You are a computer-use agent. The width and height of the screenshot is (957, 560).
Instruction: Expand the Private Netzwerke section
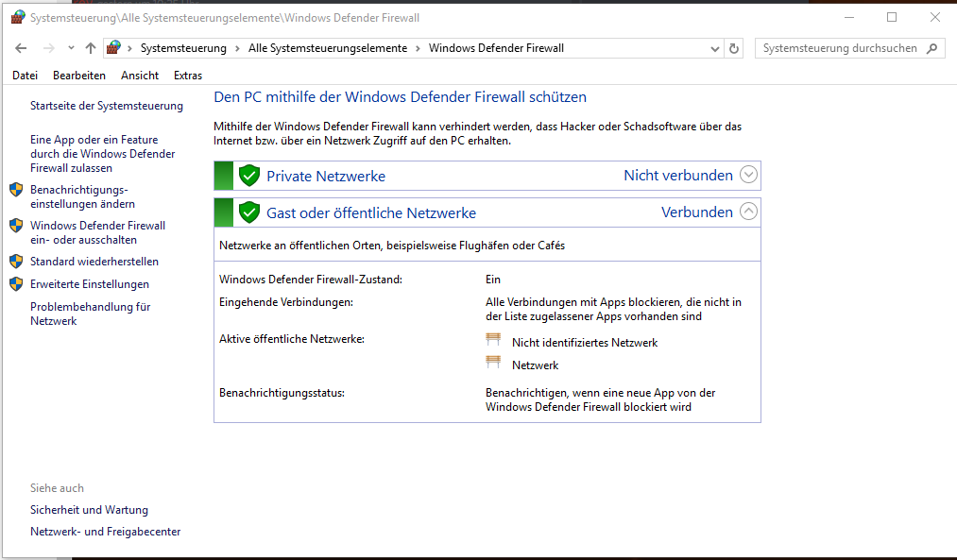point(747,175)
